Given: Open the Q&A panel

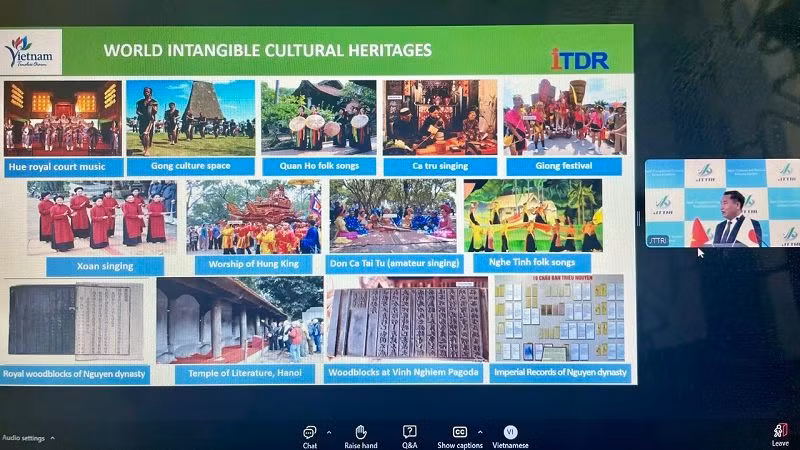Looking at the screenshot, I should point(409,433).
